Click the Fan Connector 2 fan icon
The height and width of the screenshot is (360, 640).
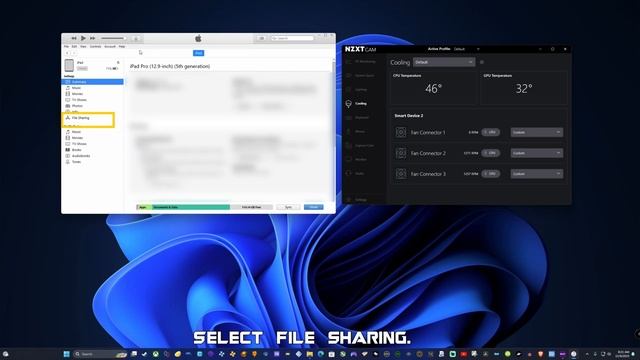(401, 153)
